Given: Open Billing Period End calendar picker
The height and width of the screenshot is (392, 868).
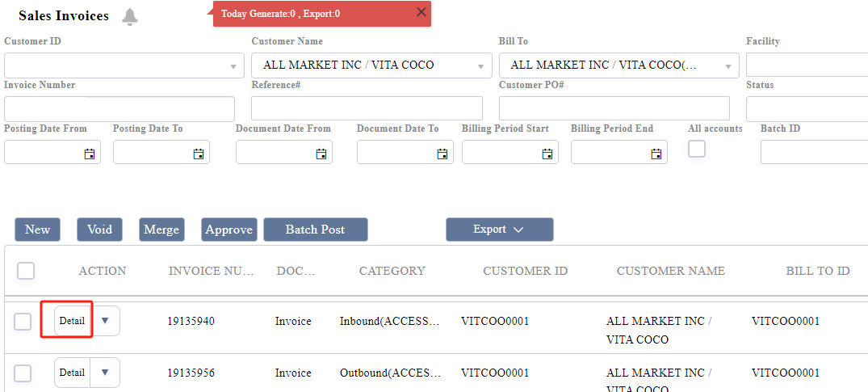Looking at the screenshot, I should coord(656,154).
